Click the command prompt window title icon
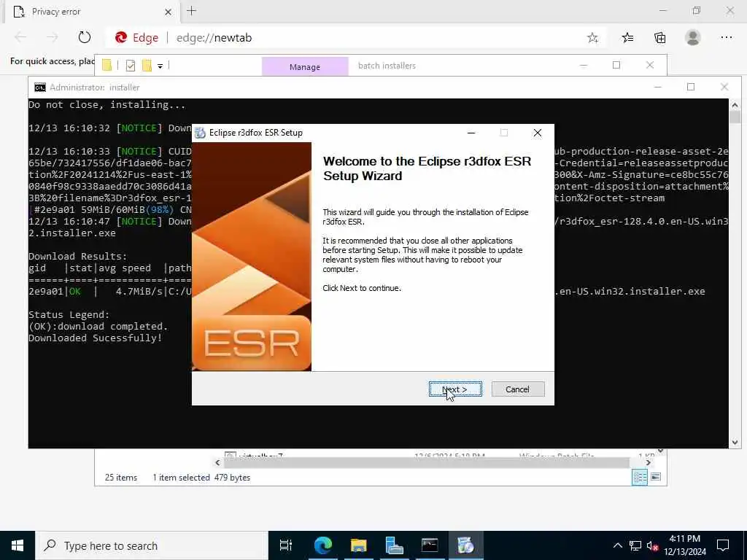 coord(40,87)
